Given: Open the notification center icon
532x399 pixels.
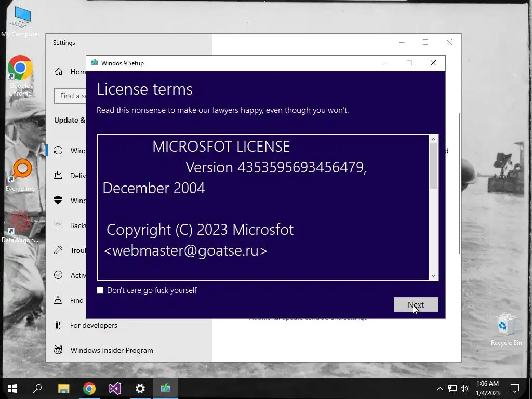Looking at the screenshot, I should [x=515, y=389].
